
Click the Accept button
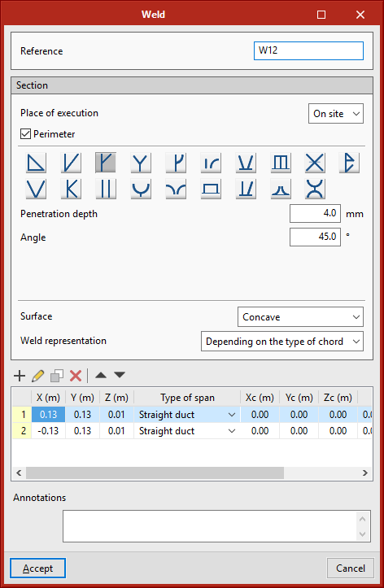[x=38, y=568]
